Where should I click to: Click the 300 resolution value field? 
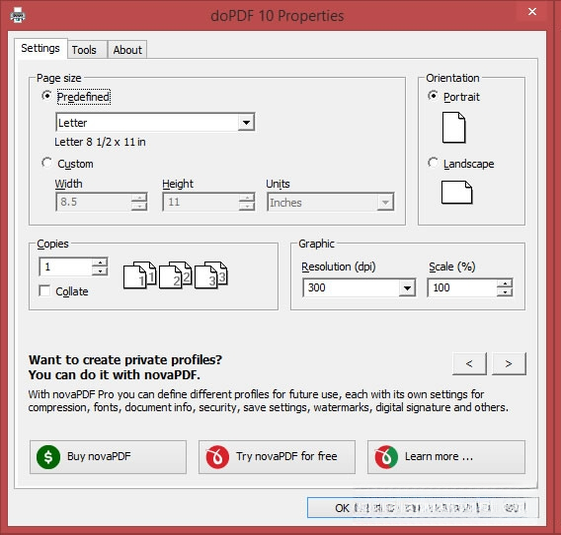(x=351, y=288)
